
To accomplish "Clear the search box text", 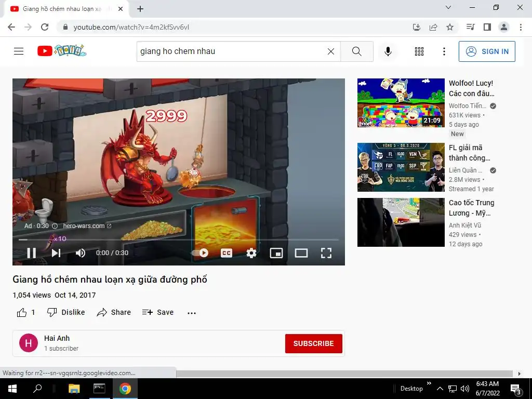I will [331, 51].
